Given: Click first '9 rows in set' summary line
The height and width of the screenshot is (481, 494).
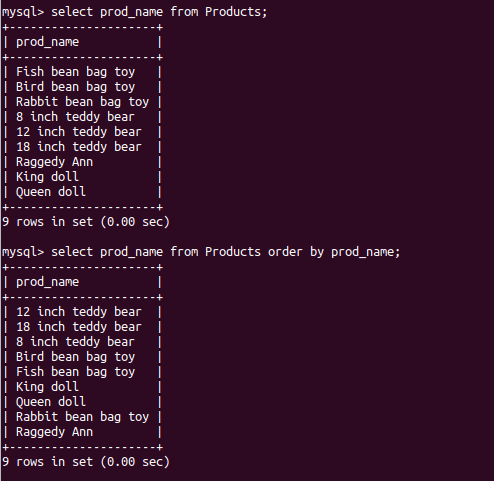Looking at the screenshot, I should (x=86, y=222).
